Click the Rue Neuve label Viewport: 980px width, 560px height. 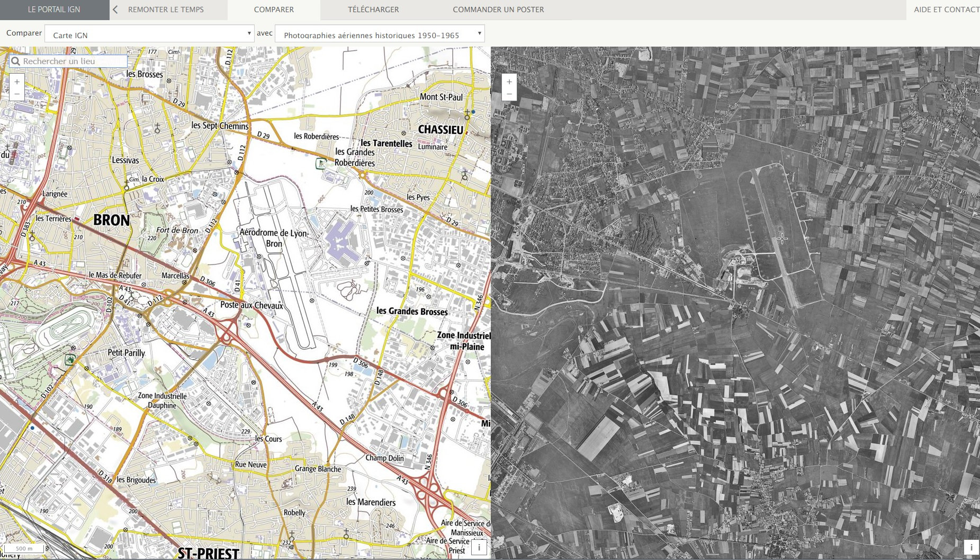(x=250, y=465)
